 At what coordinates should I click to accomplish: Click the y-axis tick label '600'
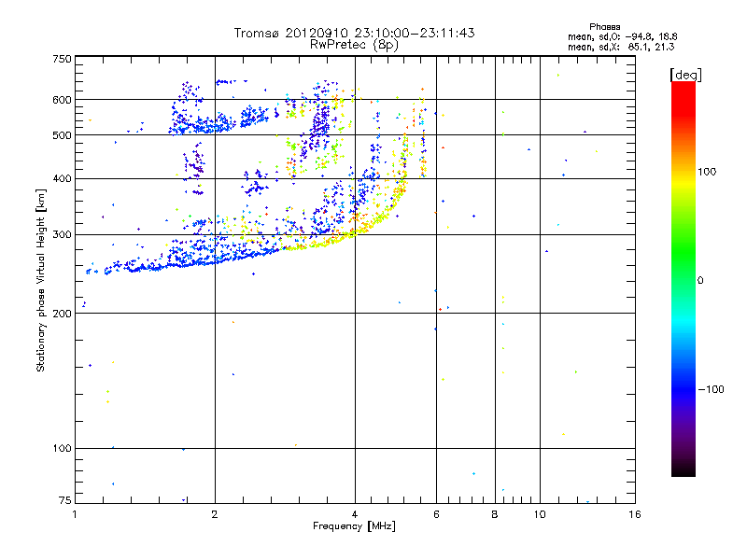point(62,100)
